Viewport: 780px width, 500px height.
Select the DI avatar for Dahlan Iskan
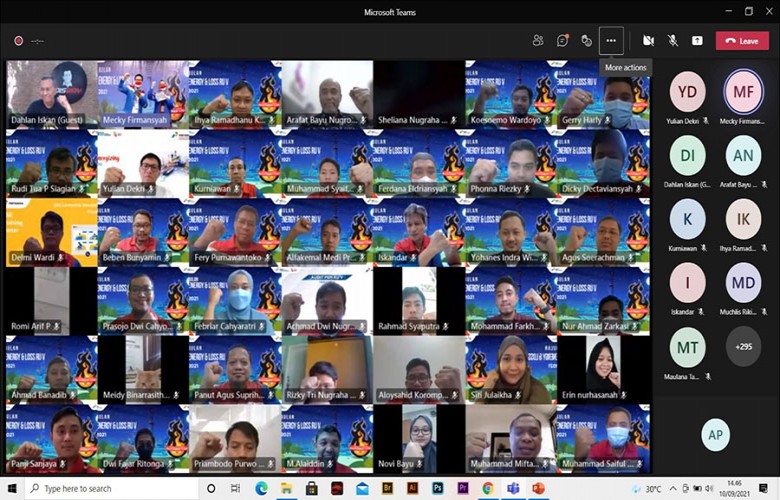click(687, 155)
